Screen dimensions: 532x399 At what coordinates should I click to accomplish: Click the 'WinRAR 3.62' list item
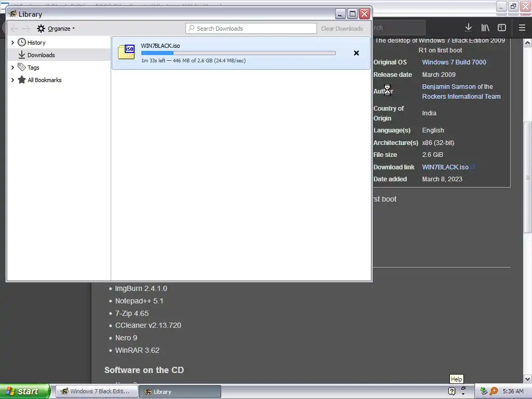137,350
